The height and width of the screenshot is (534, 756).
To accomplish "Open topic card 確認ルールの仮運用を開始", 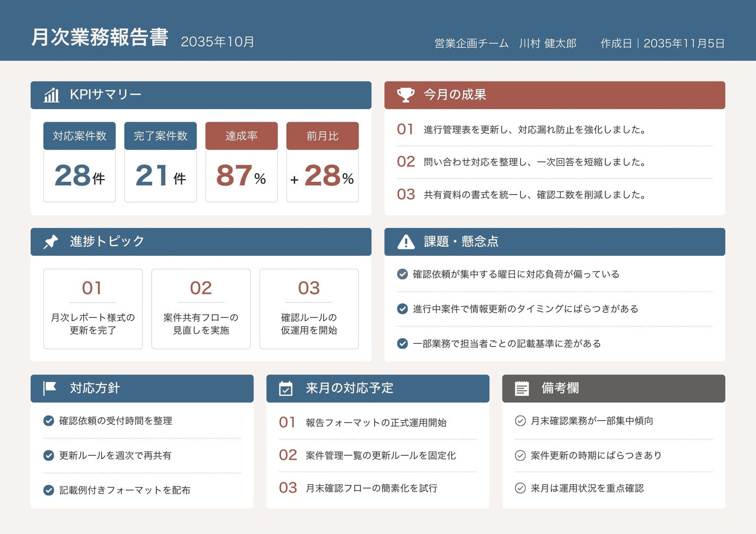I will 309,309.
